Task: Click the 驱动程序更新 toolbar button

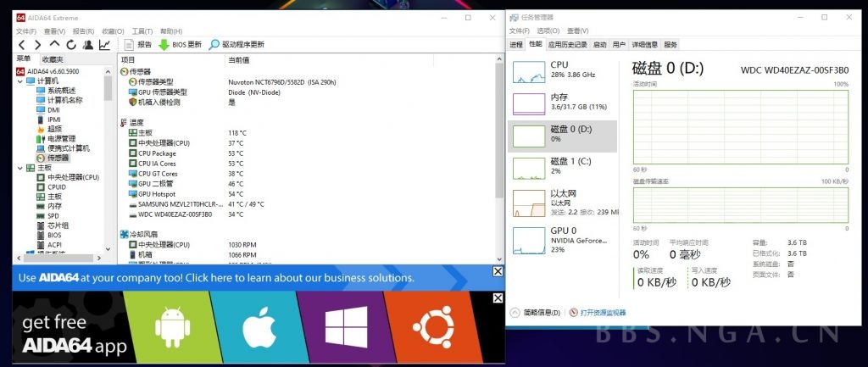Action: click(236, 45)
